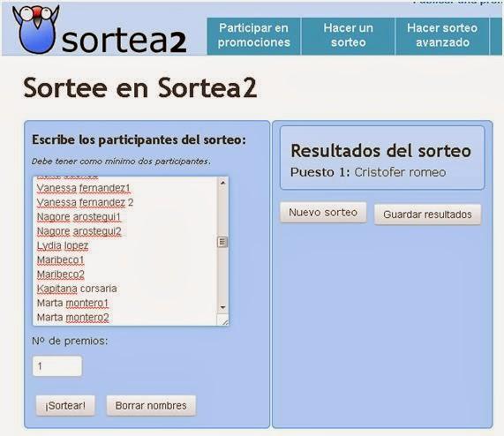The height and width of the screenshot is (436, 504).
Task: Click the 'Vanessa fernandez 2' entry
Action: [x=86, y=202]
